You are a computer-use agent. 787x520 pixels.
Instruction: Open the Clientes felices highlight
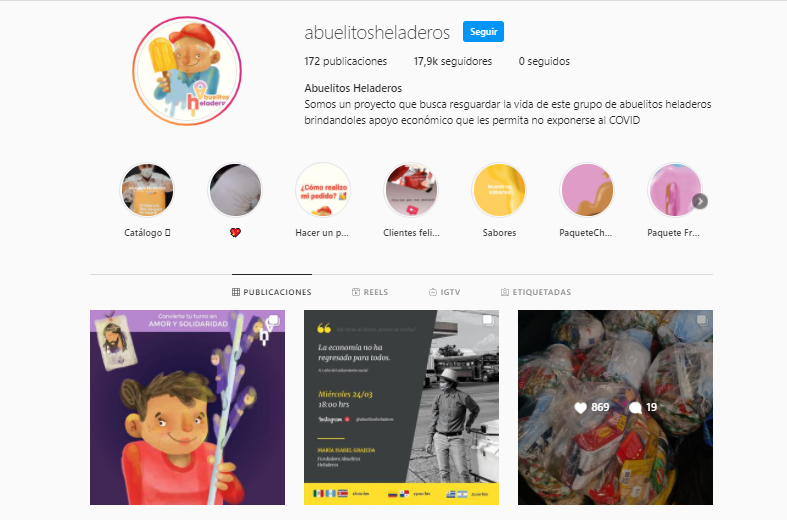click(x=411, y=191)
